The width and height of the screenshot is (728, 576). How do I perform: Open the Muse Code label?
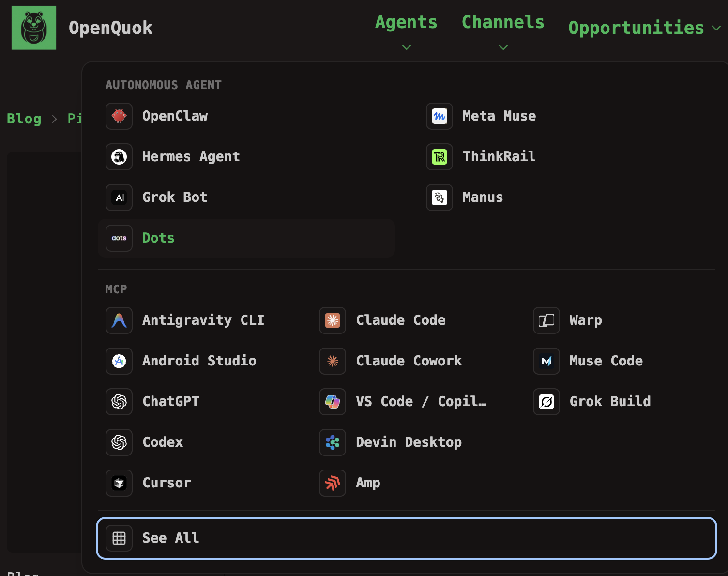pyautogui.click(x=607, y=361)
